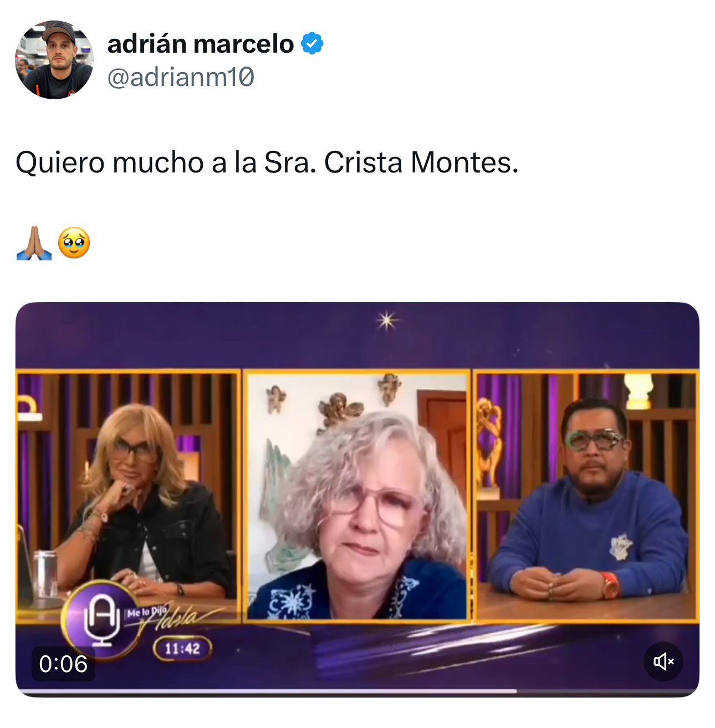This screenshot has width=715, height=728.
Task: Select the tweet text about Crista Montes
Action: pos(267,163)
